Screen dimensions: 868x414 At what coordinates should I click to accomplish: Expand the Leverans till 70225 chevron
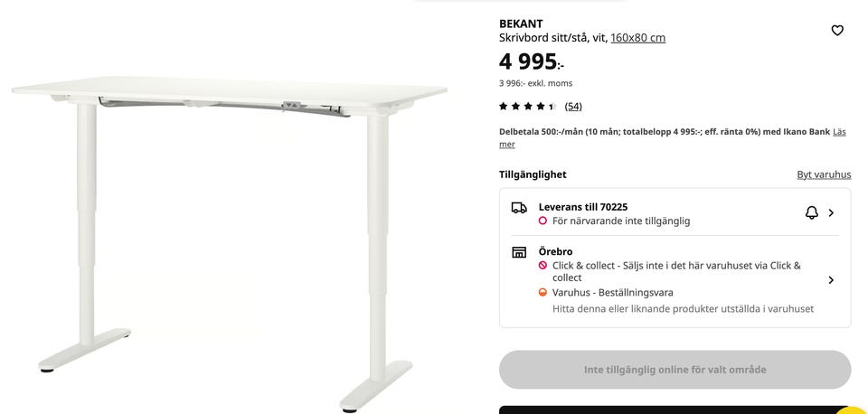[x=831, y=212]
